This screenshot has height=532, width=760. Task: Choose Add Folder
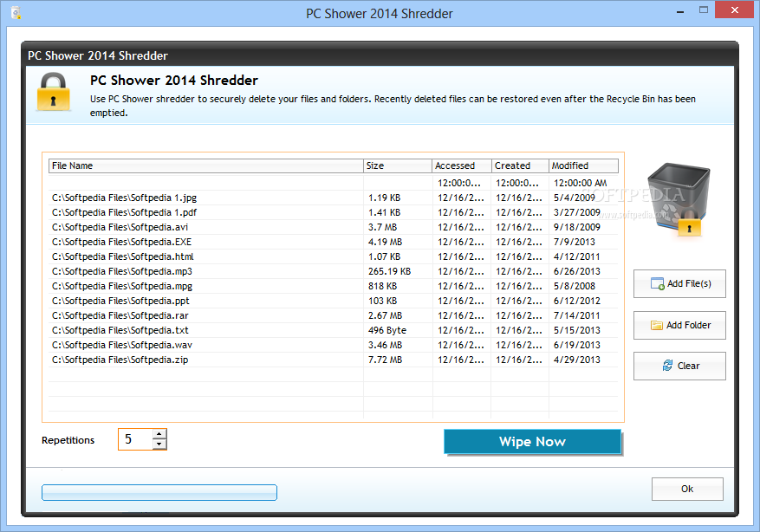(x=679, y=325)
